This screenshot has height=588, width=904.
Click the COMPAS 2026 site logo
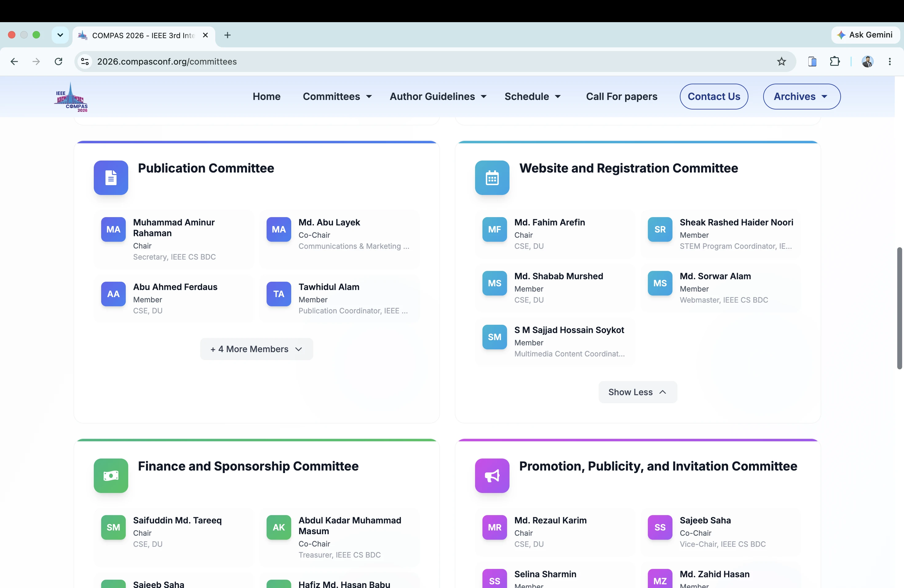tap(71, 97)
